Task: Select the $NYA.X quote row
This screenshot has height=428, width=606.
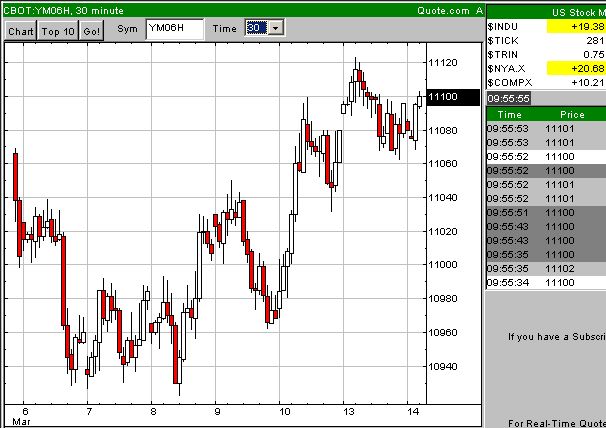Action: coord(546,68)
